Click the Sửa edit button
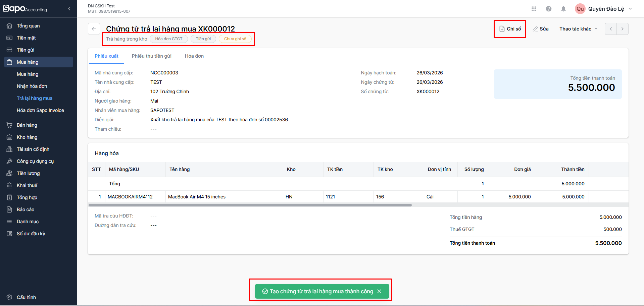Image resolution: width=644 pixels, height=306 pixels. [541, 29]
